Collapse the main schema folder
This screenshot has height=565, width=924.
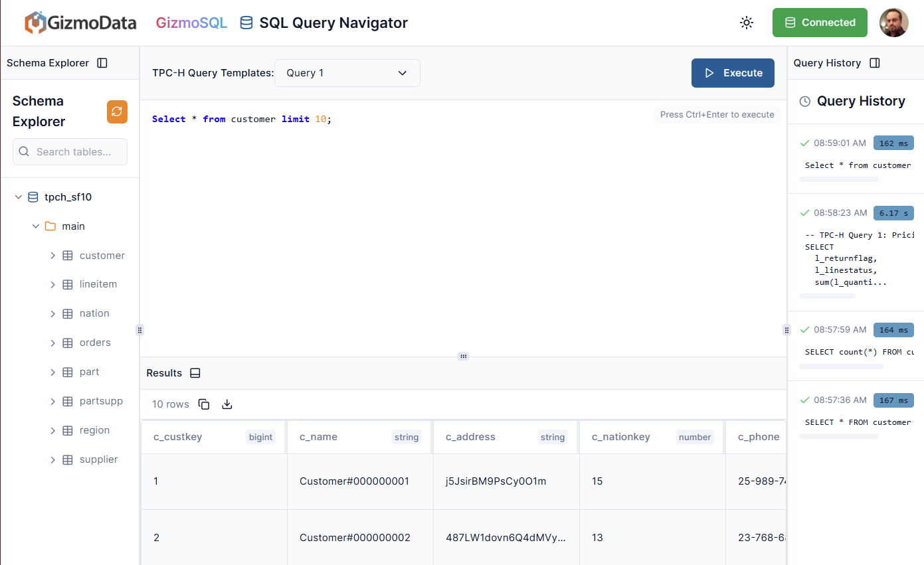click(x=36, y=226)
